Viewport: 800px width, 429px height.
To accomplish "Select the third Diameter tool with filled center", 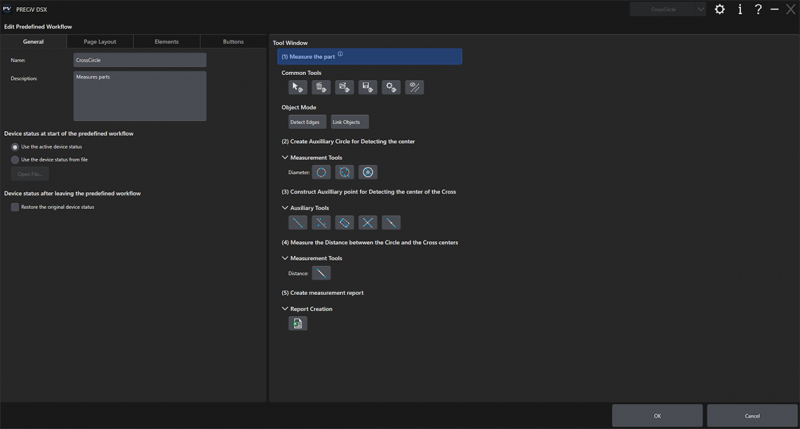I will [368, 172].
